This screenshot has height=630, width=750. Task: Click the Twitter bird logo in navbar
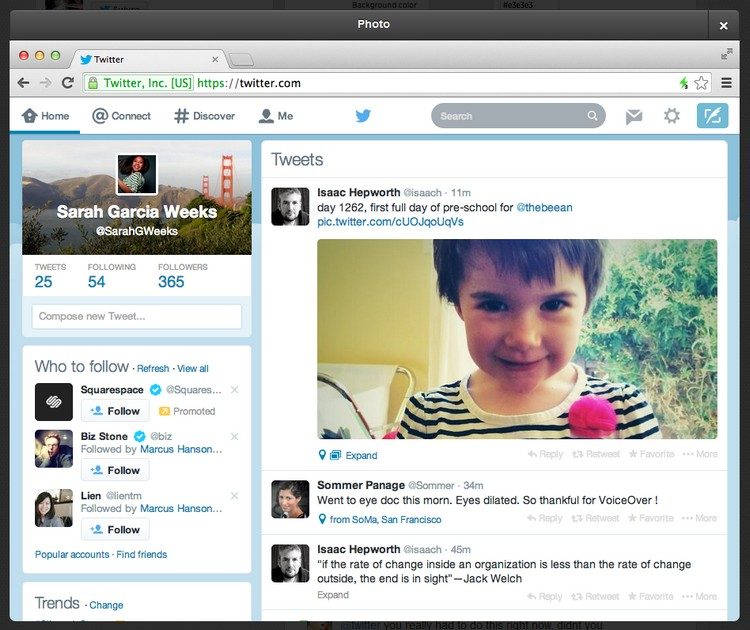pyautogui.click(x=363, y=116)
